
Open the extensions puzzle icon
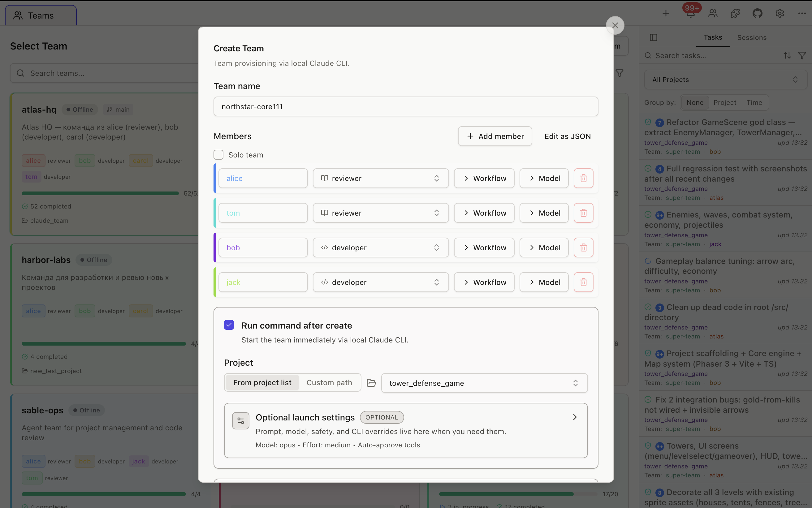coord(735,14)
